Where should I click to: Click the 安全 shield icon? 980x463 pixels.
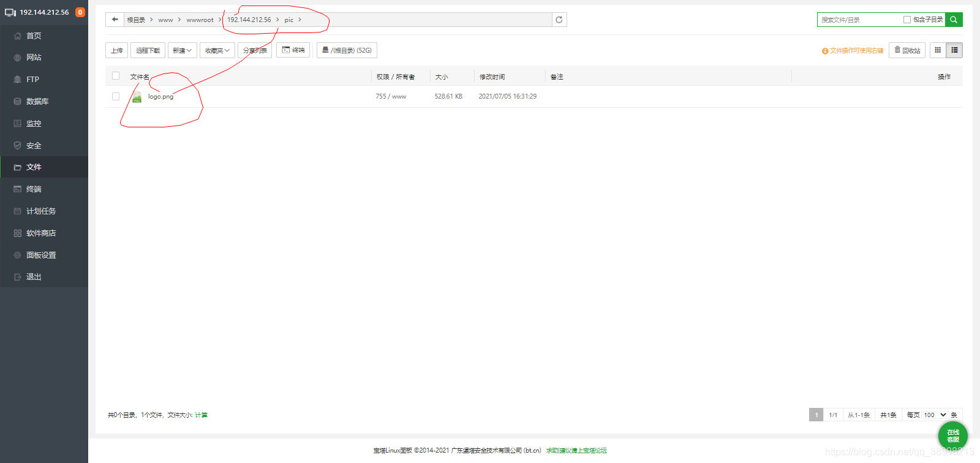(17, 146)
